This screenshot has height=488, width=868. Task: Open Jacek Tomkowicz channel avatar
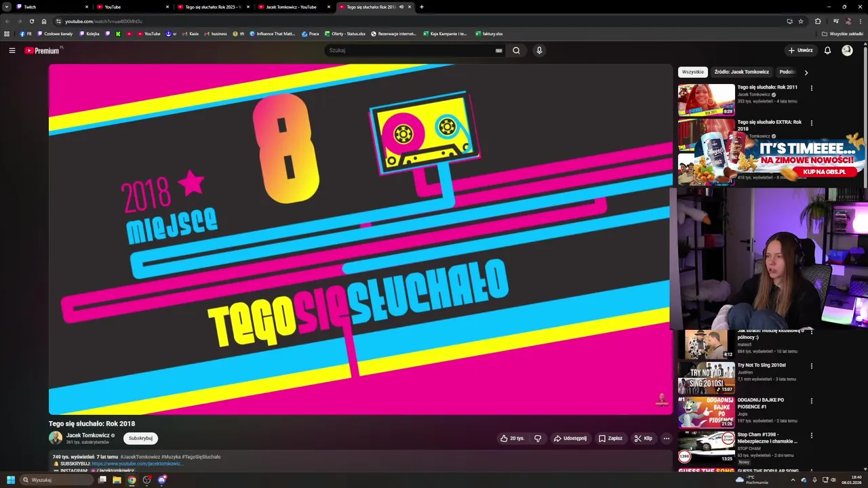[x=56, y=438]
